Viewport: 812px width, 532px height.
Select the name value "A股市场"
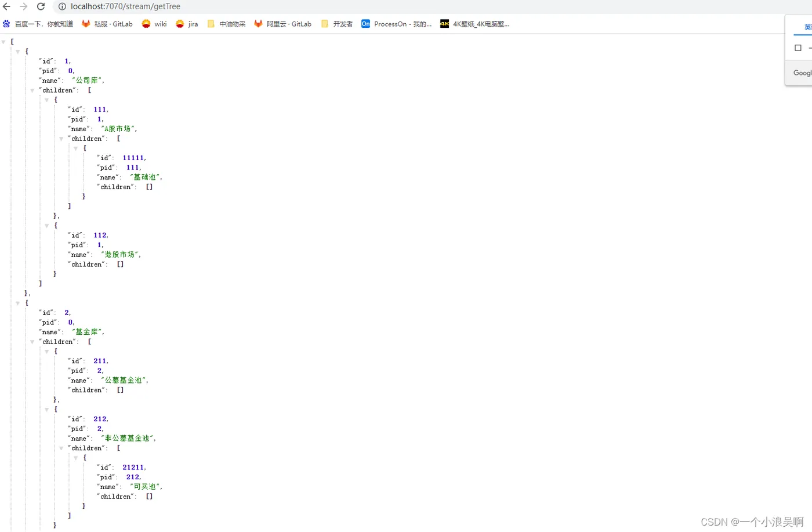tap(118, 129)
